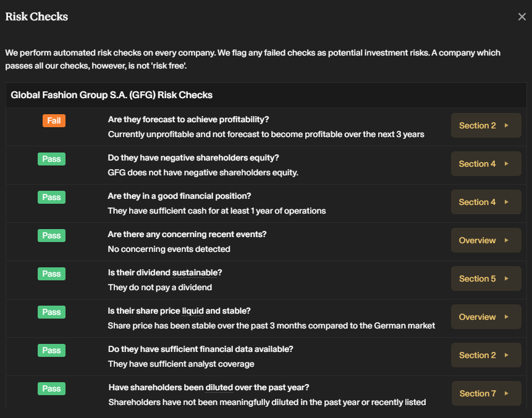Click Pass badge for sufficient financial data row
Image resolution: width=532 pixels, height=418 pixels.
(51, 351)
